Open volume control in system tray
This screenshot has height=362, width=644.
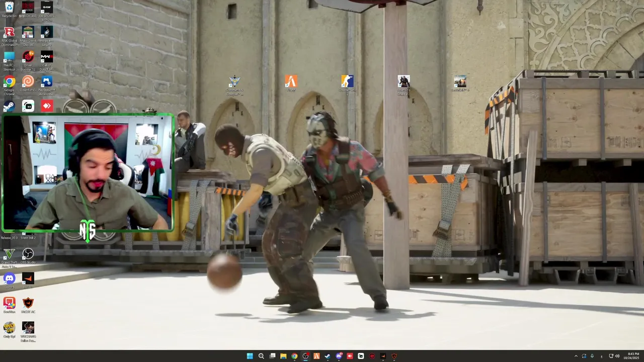[x=617, y=356]
